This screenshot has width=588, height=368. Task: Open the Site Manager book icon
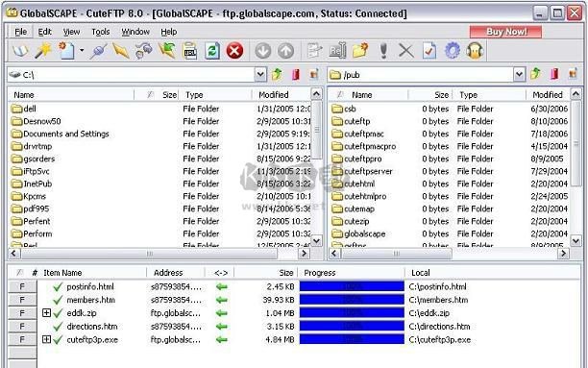coord(20,51)
